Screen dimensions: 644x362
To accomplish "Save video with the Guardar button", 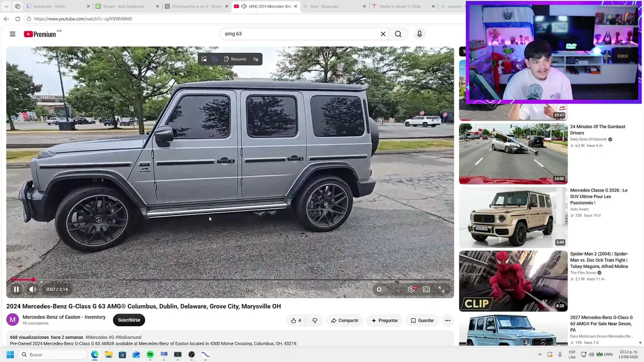I will click(422, 320).
